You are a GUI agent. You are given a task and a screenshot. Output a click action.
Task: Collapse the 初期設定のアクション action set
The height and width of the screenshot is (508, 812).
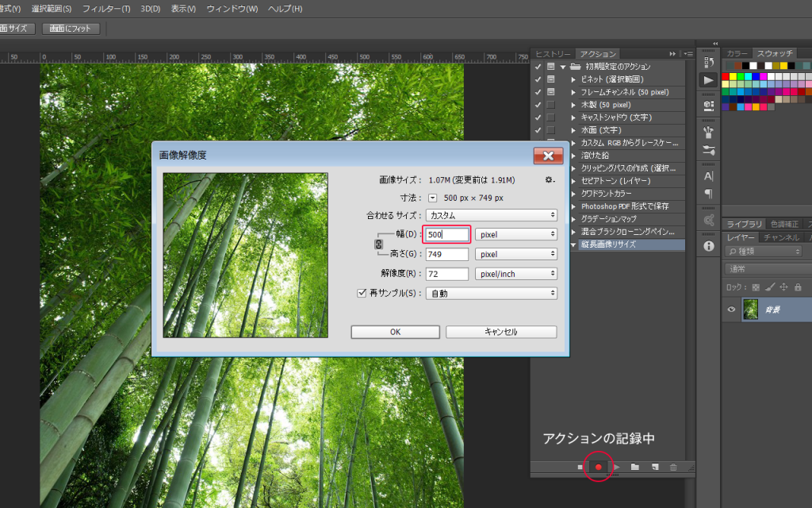[x=563, y=67]
